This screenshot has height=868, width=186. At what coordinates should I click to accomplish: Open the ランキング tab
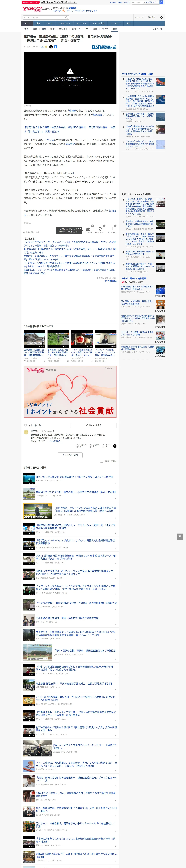click(115, 24)
